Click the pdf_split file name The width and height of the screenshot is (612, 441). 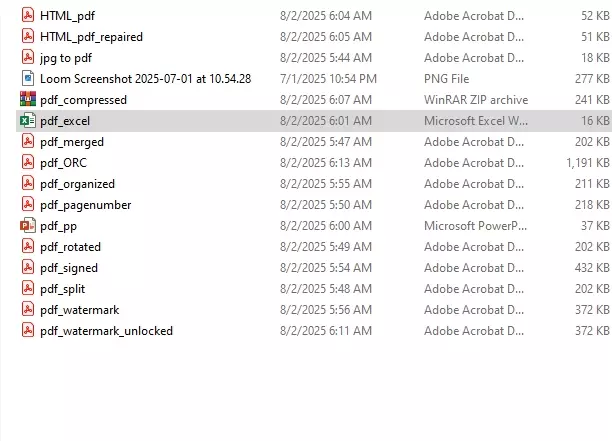tap(62, 289)
